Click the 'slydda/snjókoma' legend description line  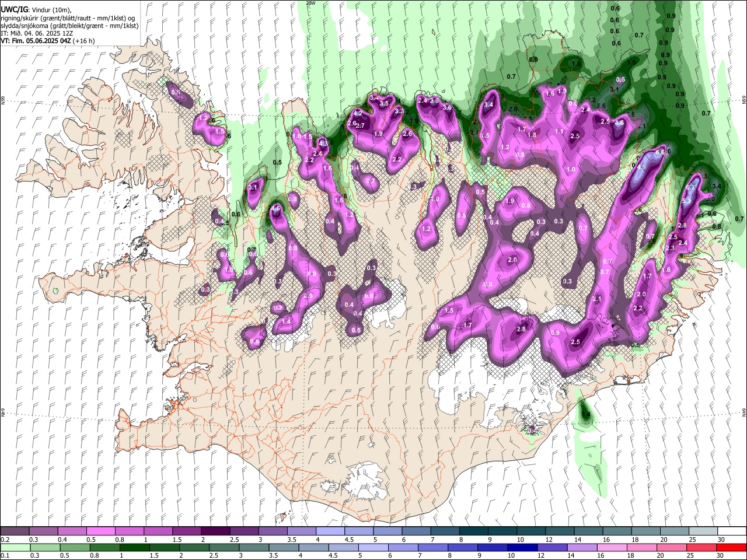[69, 26]
